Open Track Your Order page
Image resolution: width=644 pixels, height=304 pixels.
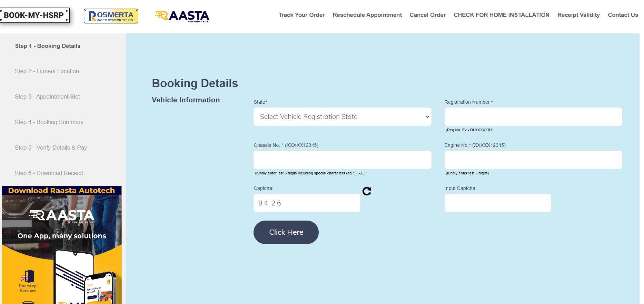point(301,15)
